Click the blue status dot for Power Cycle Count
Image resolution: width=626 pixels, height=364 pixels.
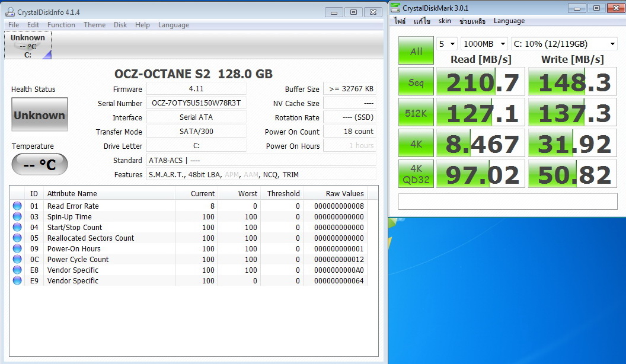coord(17,259)
